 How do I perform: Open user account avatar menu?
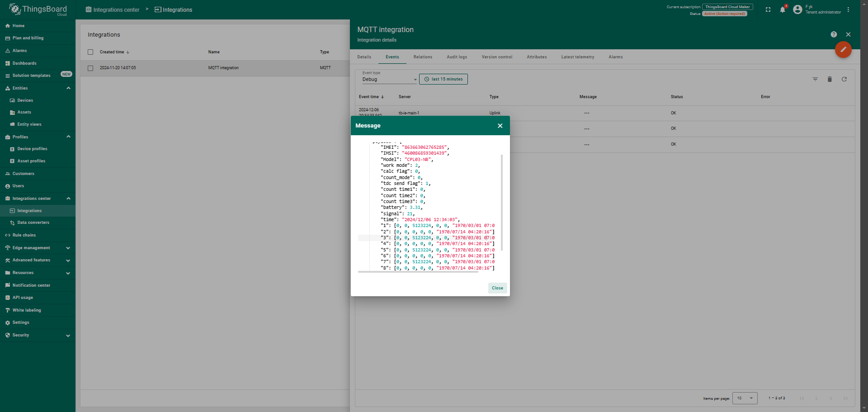[797, 9]
